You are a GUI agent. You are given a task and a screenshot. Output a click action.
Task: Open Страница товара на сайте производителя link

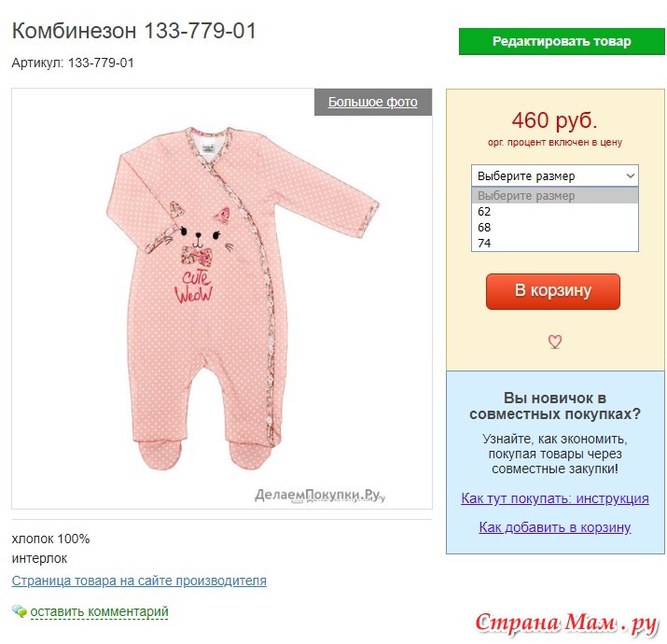coord(139,581)
